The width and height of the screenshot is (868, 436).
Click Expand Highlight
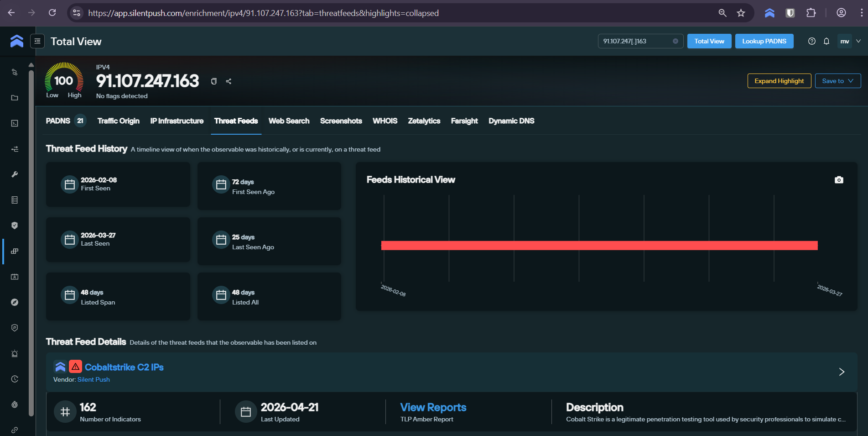(779, 81)
